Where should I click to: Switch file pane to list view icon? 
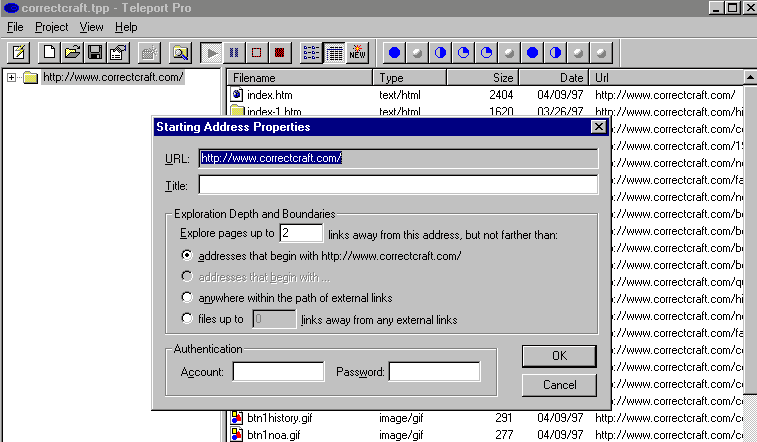point(311,53)
